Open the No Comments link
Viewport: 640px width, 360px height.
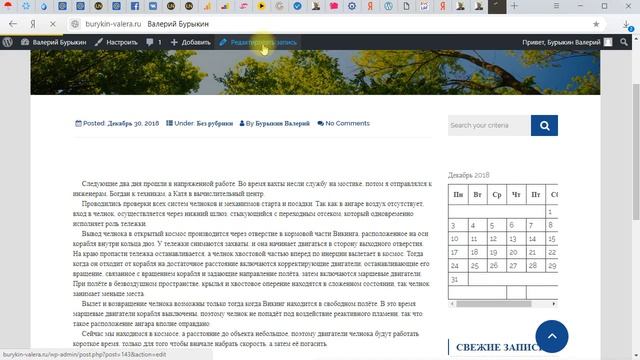pyautogui.click(x=347, y=123)
